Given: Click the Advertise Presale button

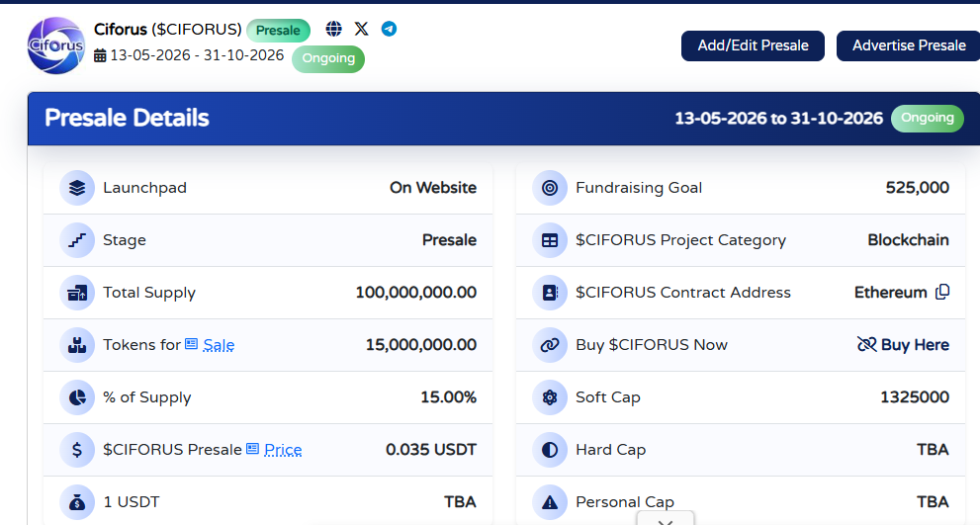Looking at the screenshot, I should [909, 45].
